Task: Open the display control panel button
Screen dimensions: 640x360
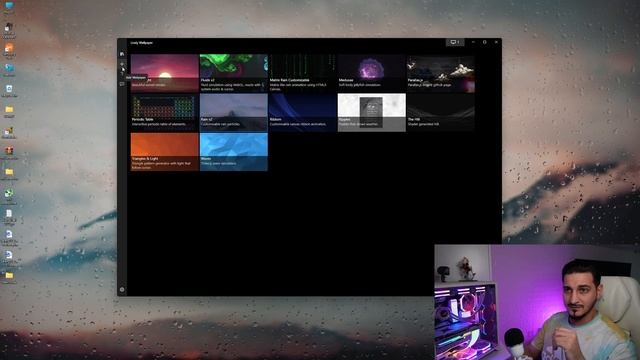Action: tap(455, 42)
